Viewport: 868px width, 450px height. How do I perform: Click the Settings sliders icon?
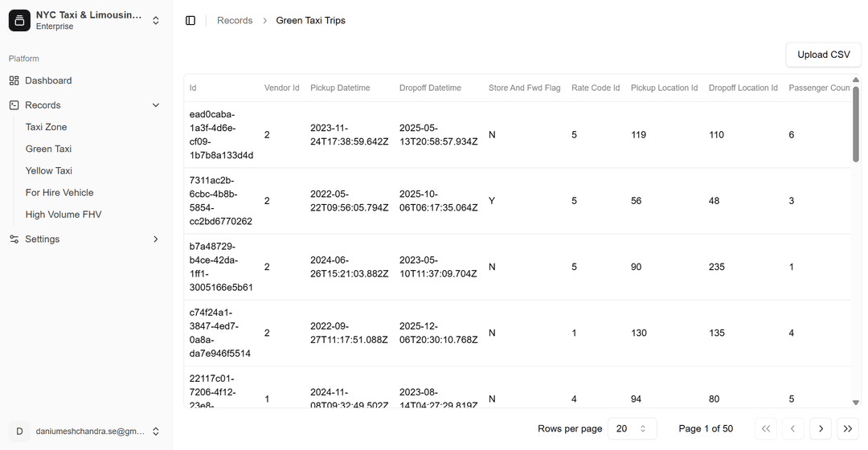coord(14,239)
